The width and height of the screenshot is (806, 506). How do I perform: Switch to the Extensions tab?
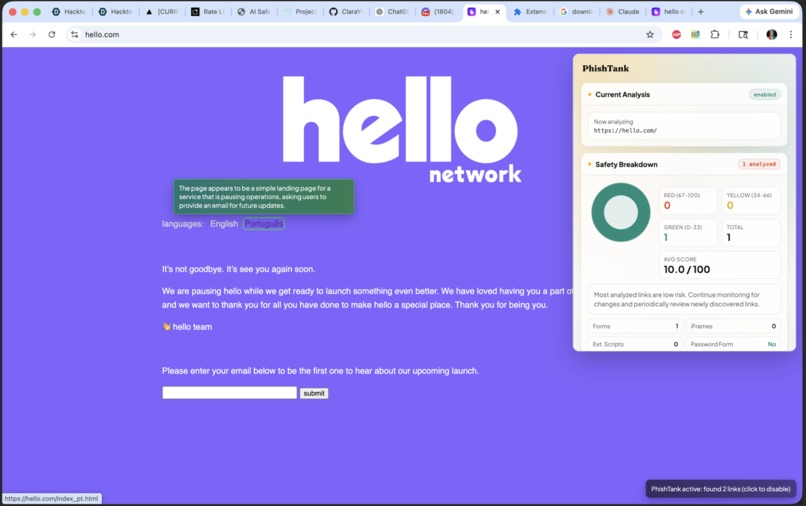(x=530, y=11)
